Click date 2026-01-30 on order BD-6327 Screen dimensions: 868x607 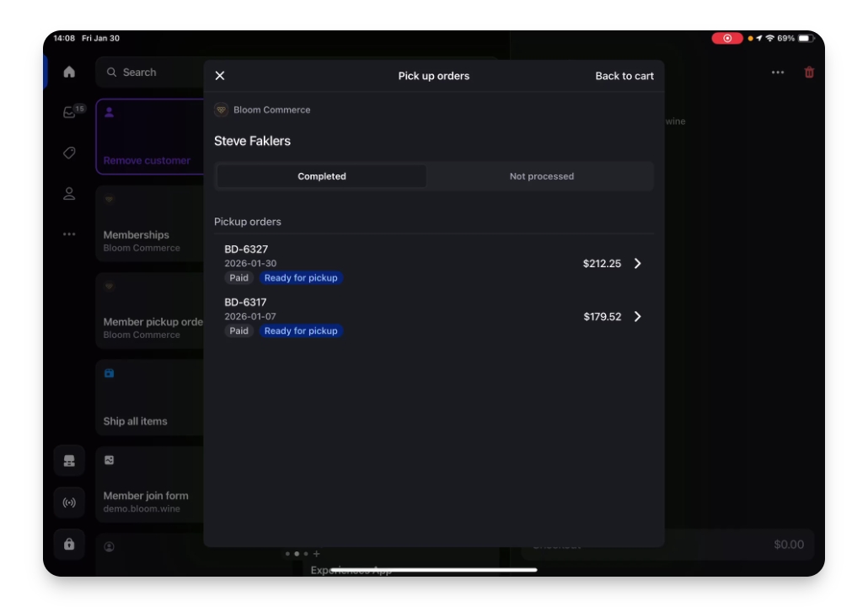(x=250, y=264)
